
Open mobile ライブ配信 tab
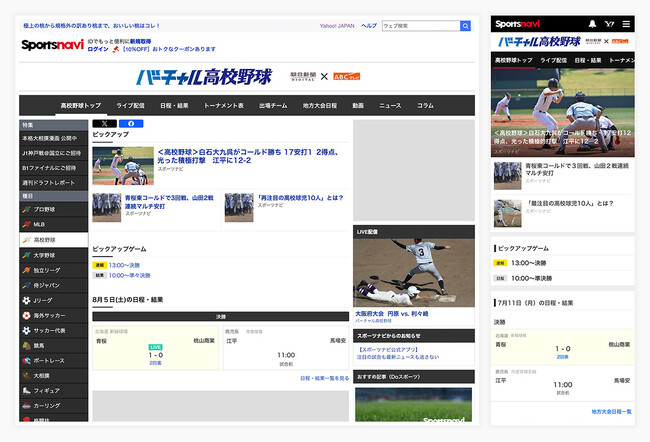tap(553, 61)
